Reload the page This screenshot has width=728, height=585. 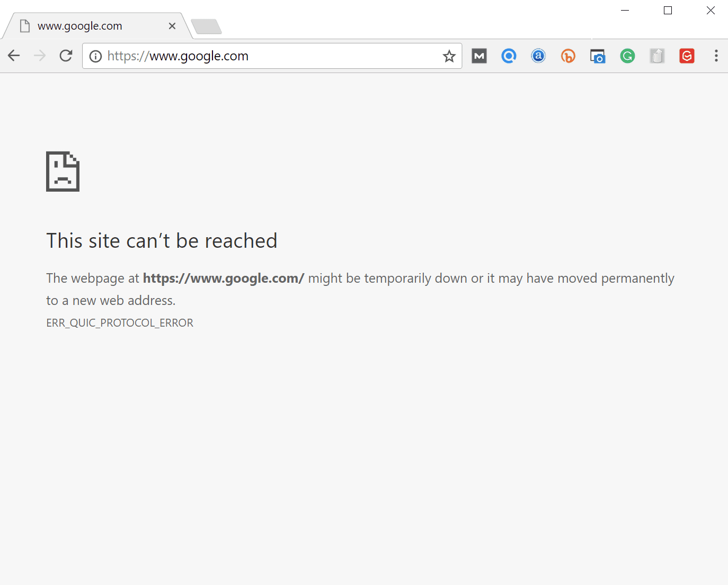click(x=66, y=56)
